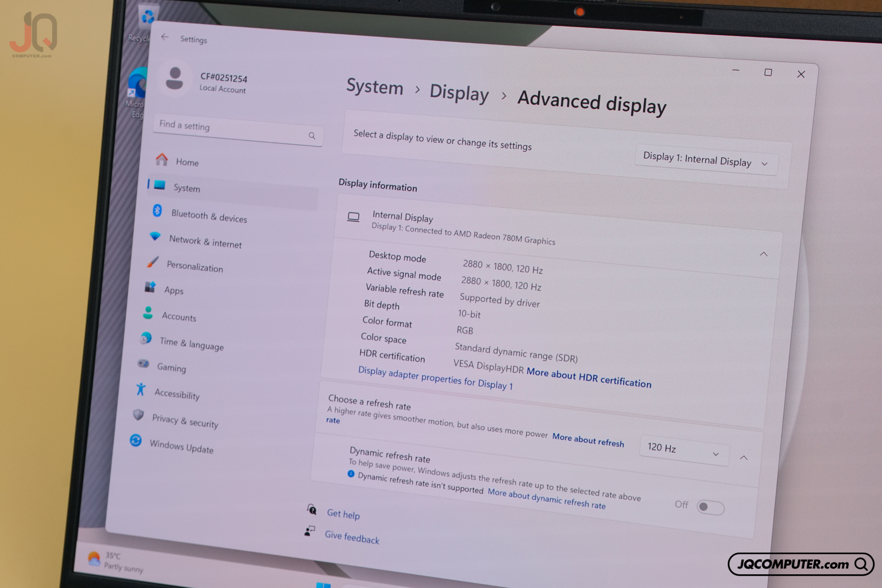882x588 pixels.
Task: Click System in the breadcrumb
Action: coord(375,86)
